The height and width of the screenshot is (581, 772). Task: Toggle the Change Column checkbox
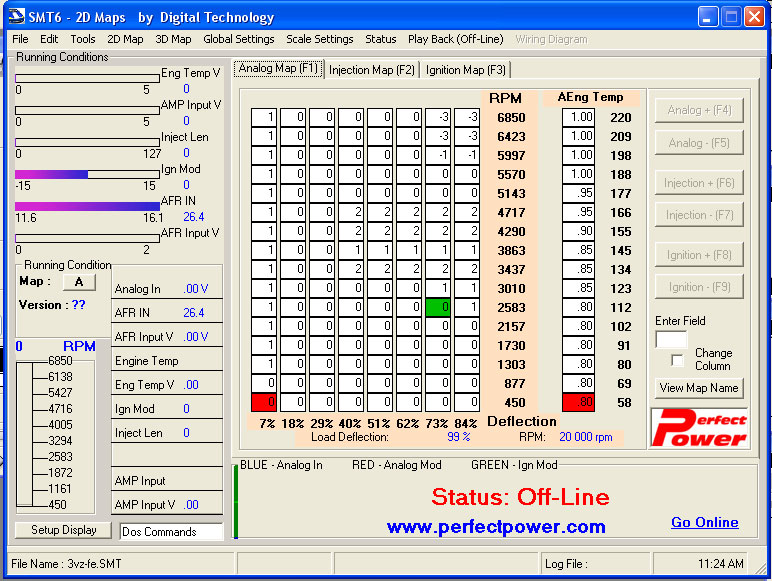click(x=677, y=360)
